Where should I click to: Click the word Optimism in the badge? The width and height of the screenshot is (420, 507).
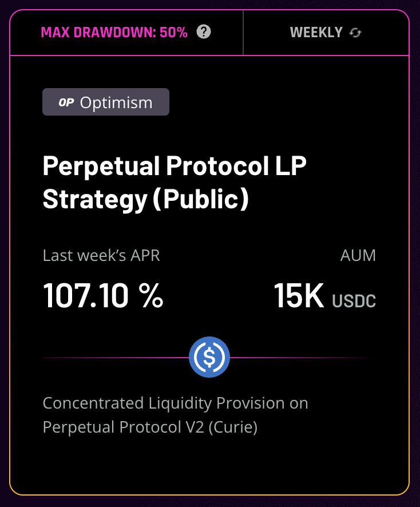tap(116, 102)
